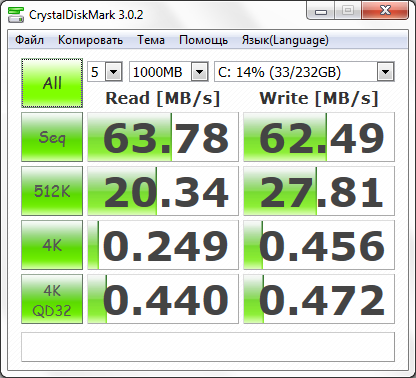Image resolution: width=416 pixels, height=378 pixels.
Task: Open the drive selection dropdown for C:
Action: click(304, 72)
